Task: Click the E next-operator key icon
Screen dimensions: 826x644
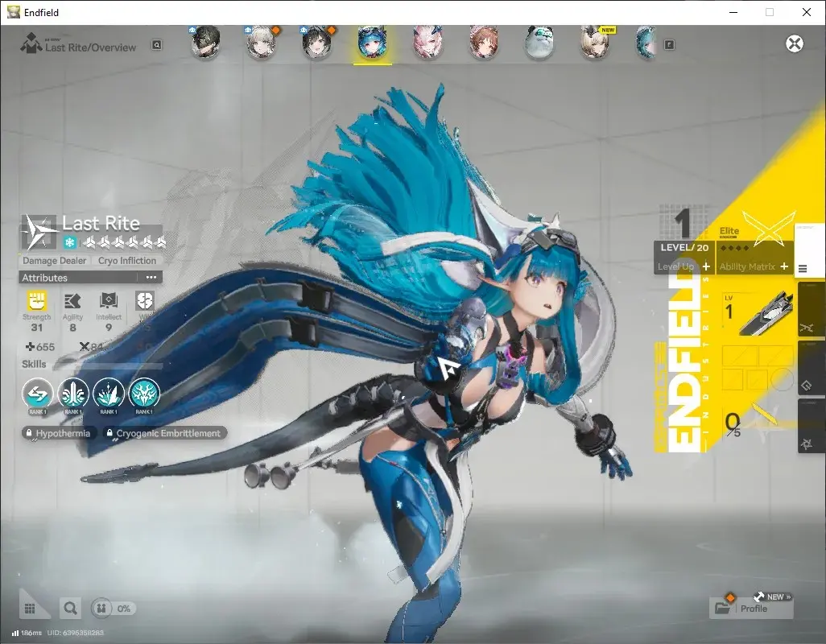Action: pyautogui.click(x=669, y=45)
